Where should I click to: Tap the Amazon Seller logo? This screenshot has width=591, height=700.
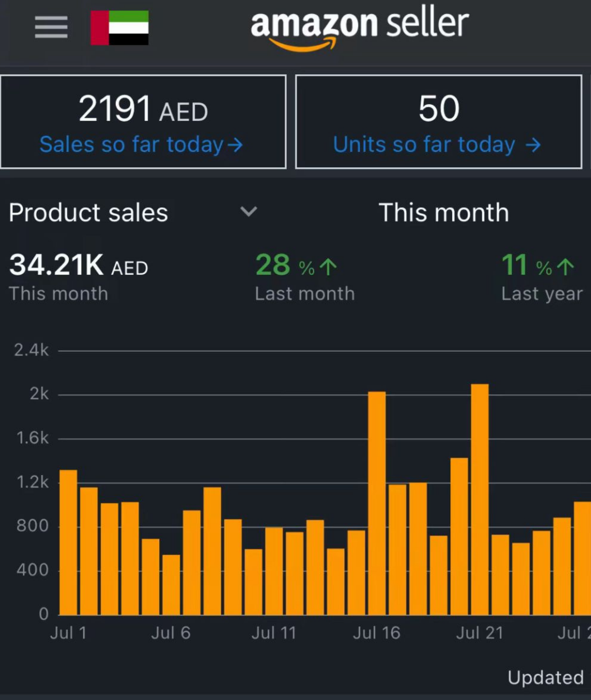[x=360, y=28]
